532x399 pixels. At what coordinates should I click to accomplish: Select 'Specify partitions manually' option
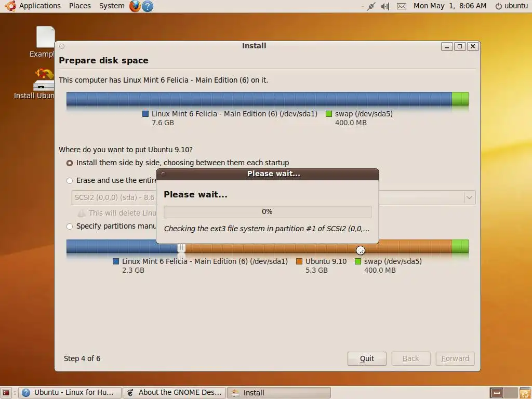tap(70, 227)
